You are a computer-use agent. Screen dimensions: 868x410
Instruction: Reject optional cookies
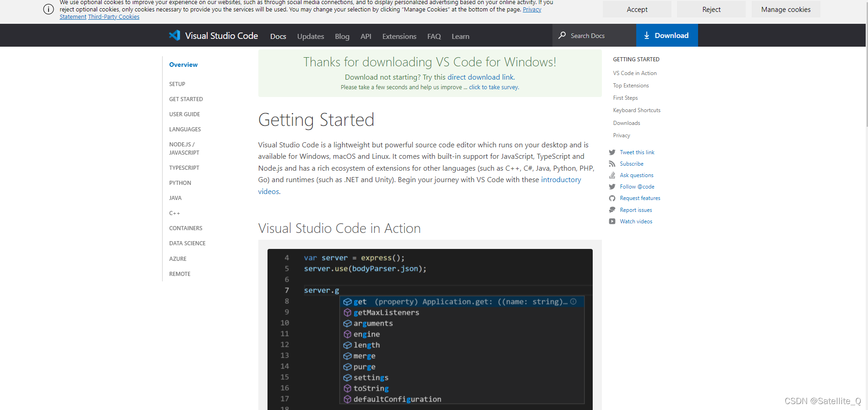click(x=711, y=9)
